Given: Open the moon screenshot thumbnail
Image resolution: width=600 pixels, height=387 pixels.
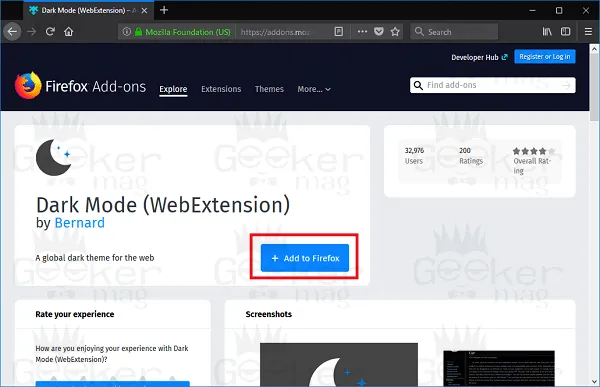Looking at the screenshot, I should tap(339, 364).
